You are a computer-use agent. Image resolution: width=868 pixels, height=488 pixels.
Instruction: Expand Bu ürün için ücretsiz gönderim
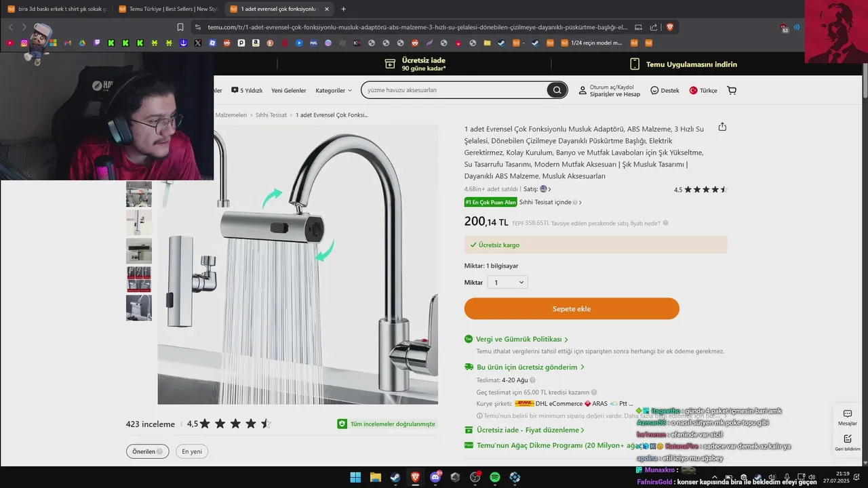530,367
